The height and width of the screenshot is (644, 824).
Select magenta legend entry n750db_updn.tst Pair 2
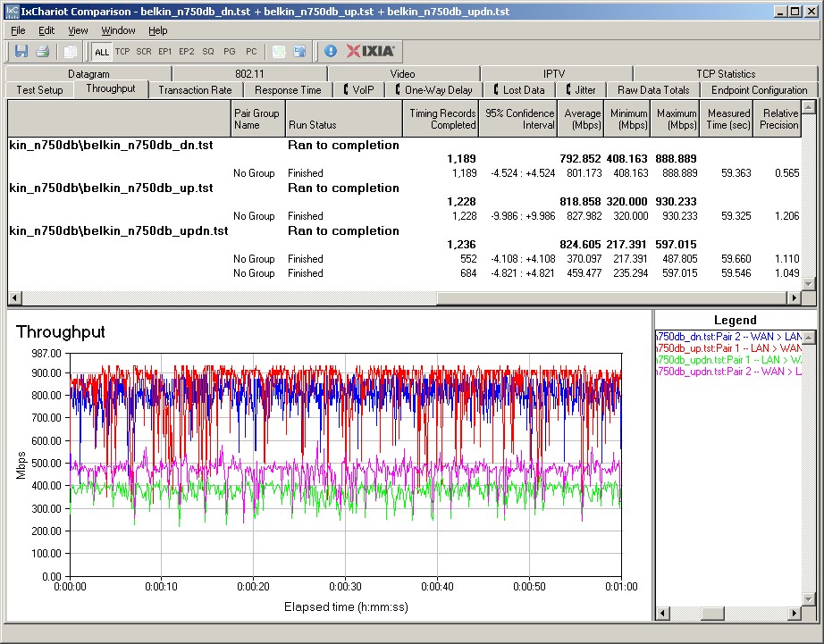click(729, 372)
